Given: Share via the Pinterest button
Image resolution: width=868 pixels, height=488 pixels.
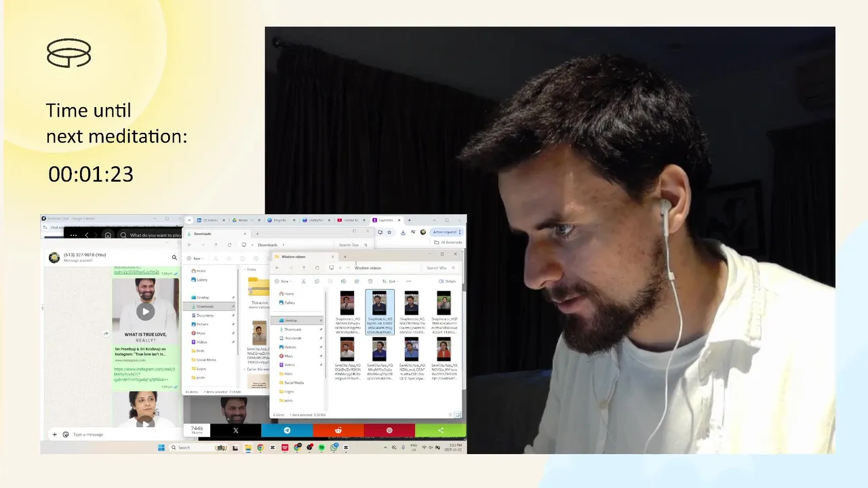Looking at the screenshot, I should click(389, 430).
